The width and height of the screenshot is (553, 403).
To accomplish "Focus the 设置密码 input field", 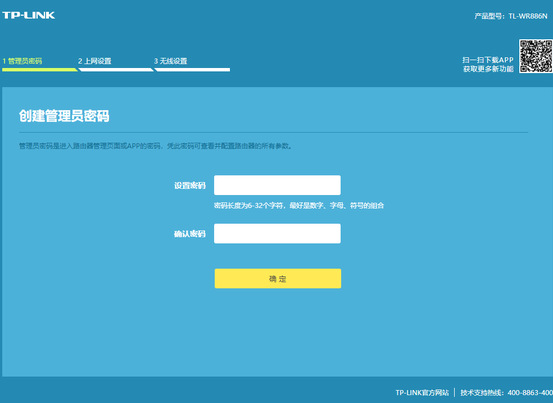I will pos(277,185).
